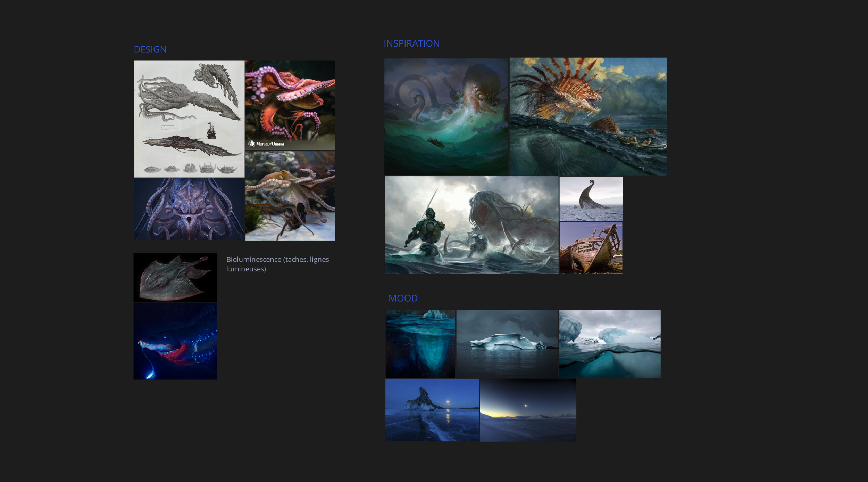Viewport: 868px width, 482px height.
Task: Select the frozen lake rock at moonlight photo
Action: [x=432, y=410]
